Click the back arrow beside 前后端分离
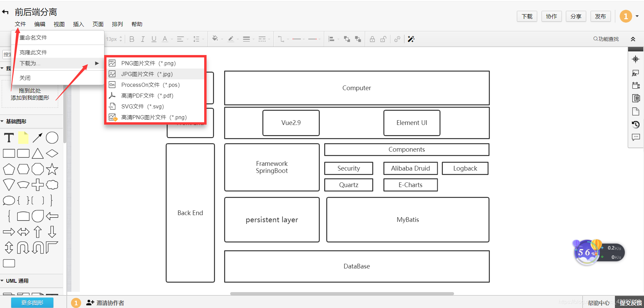The height and width of the screenshot is (308, 644). click(5, 12)
